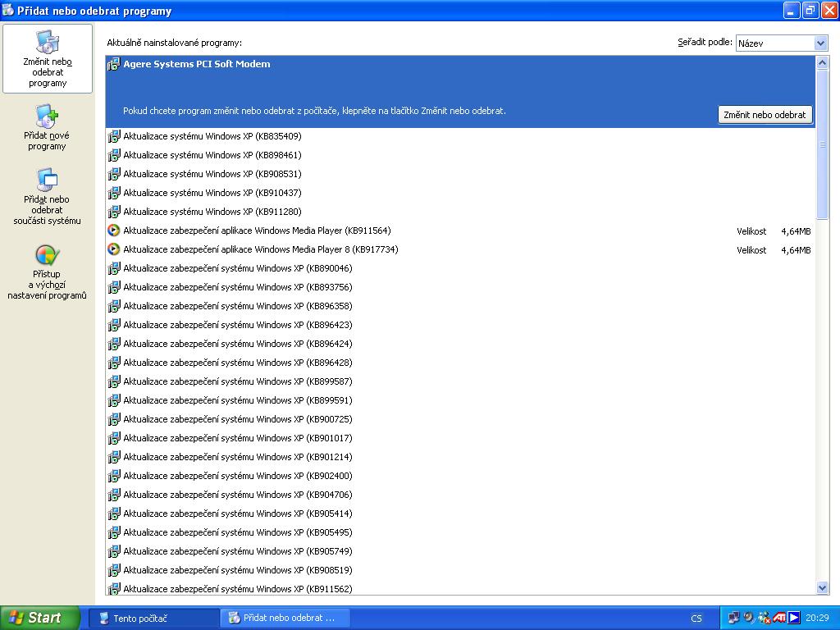
Task: Click scrollbar up arrow of program list
Action: click(822, 62)
